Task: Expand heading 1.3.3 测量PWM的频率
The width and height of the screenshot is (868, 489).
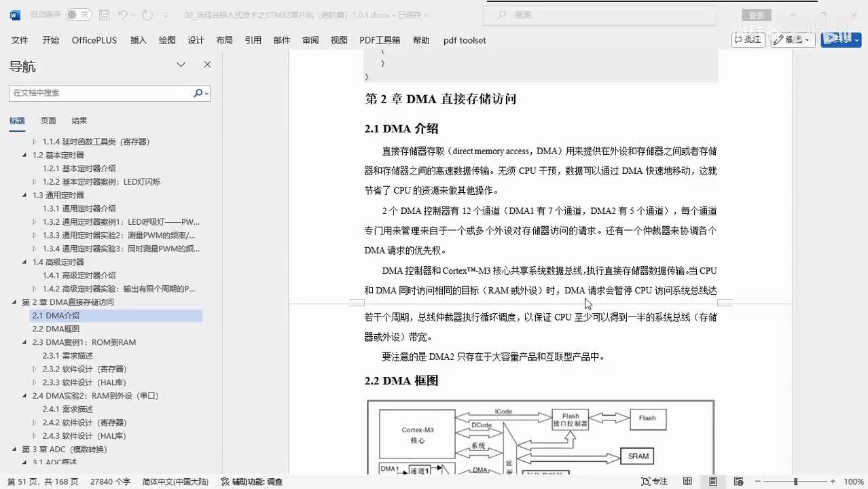Action: click(x=35, y=236)
